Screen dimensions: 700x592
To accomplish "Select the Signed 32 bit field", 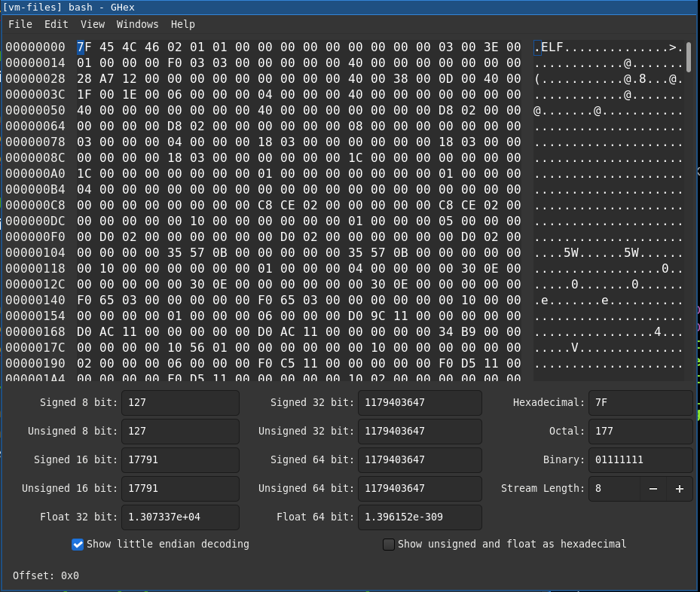I will [x=419, y=403].
